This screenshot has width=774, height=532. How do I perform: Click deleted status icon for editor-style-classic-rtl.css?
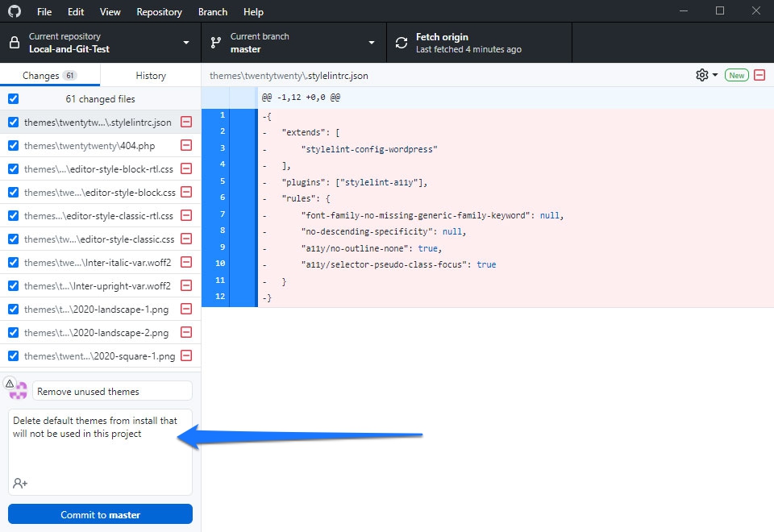click(x=186, y=216)
